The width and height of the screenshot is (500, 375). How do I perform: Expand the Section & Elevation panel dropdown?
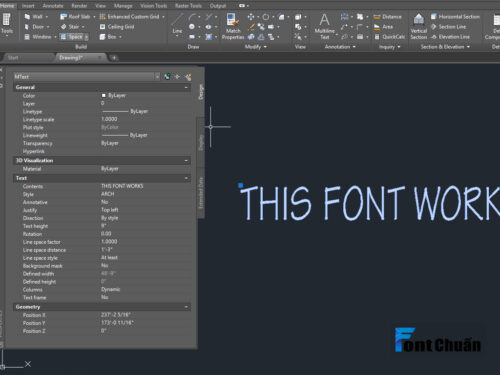(x=468, y=47)
